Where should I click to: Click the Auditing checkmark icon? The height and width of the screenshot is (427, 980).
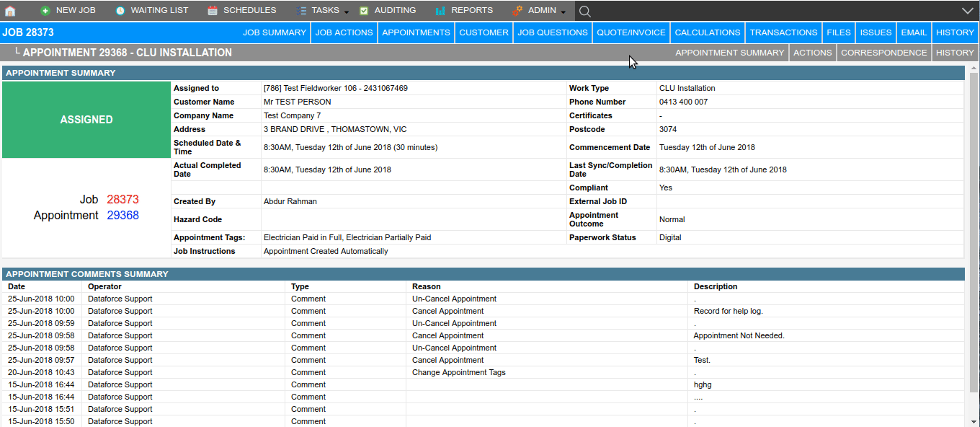tap(364, 11)
